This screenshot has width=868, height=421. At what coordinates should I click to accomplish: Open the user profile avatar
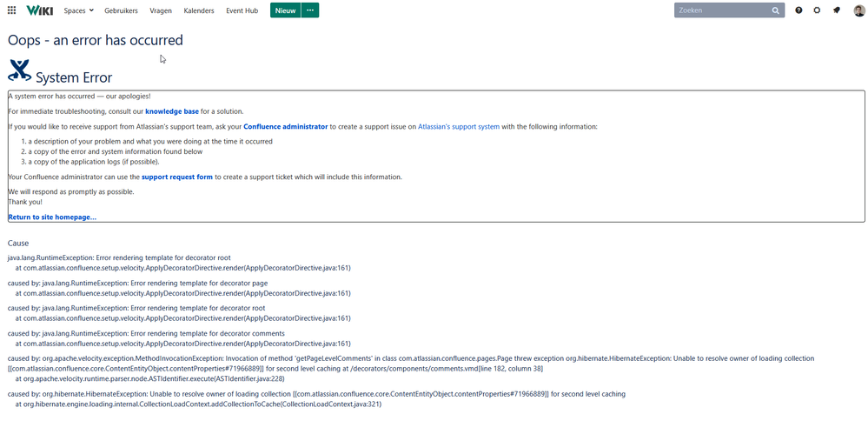point(858,10)
